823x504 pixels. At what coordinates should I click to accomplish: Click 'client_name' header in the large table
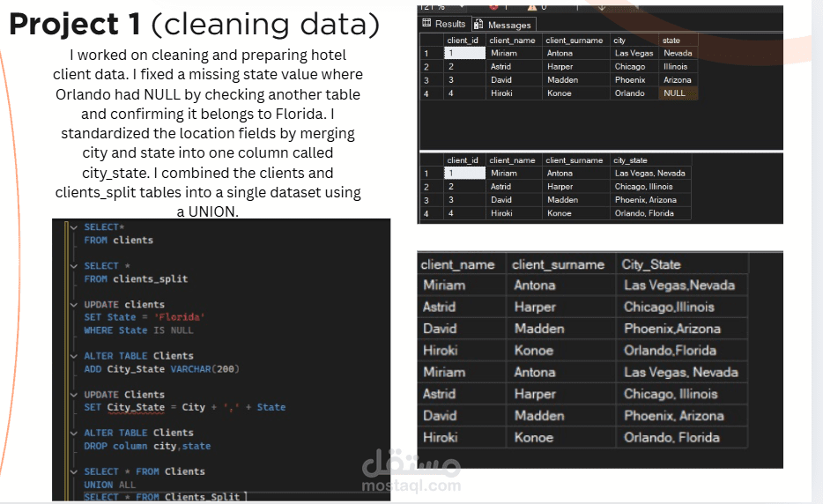[x=462, y=264]
